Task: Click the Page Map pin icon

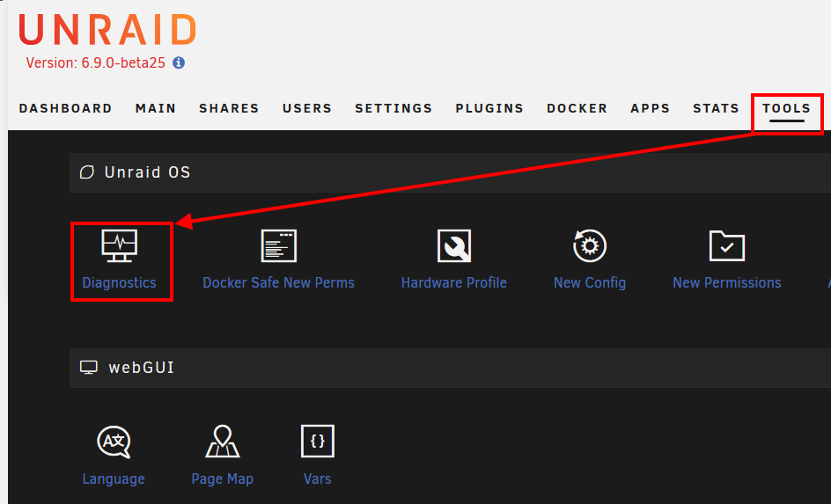Action: pos(223,441)
